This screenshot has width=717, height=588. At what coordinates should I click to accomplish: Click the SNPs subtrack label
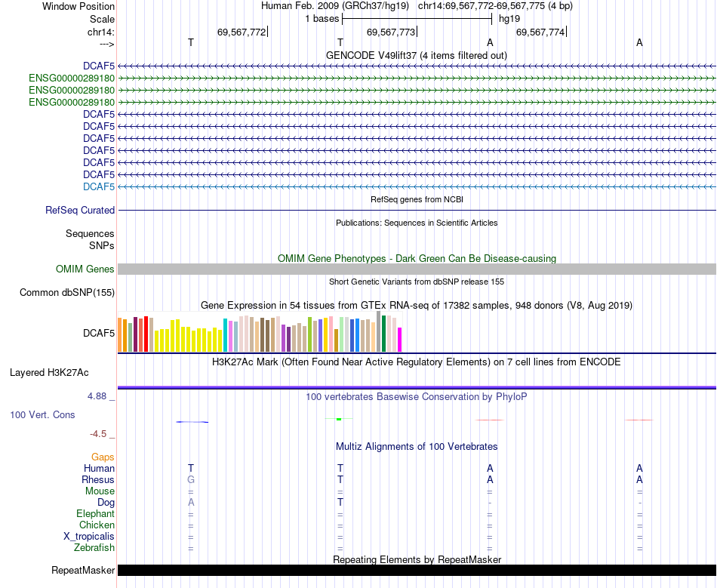pyautogui.click(x=102, y=245)
